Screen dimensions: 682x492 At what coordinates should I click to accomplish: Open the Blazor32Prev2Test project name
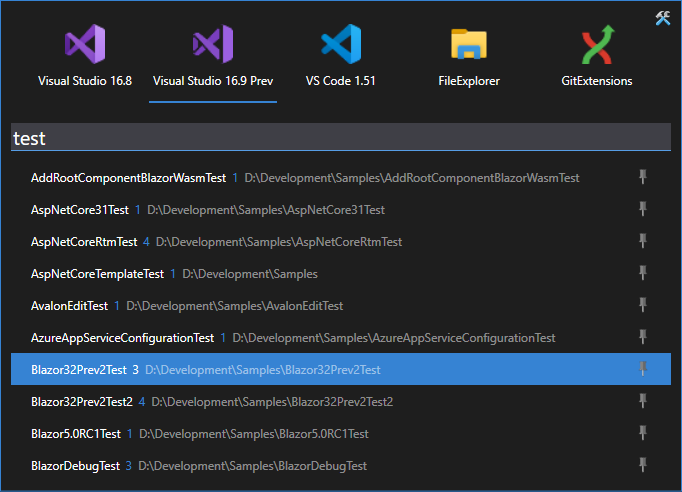click(79, 370)
